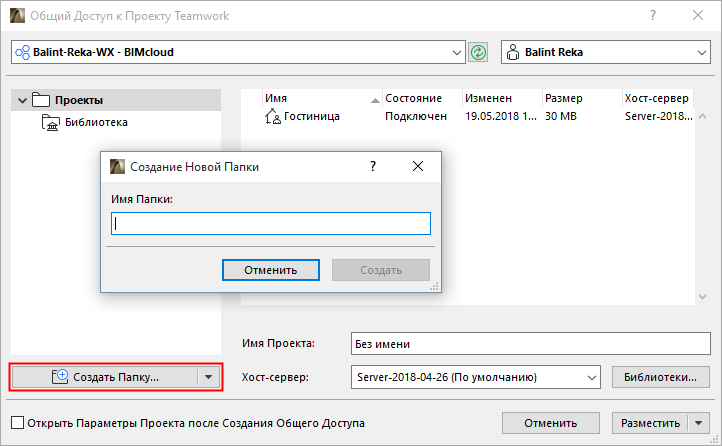Open the Хост-сервер dropdown list

[590, 378]
